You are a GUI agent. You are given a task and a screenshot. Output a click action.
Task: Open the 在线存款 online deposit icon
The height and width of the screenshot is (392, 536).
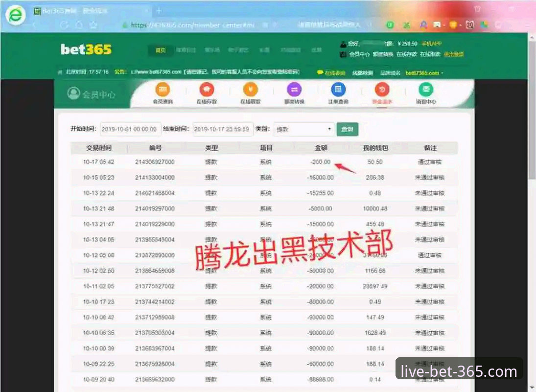click(x=207, y=90)
